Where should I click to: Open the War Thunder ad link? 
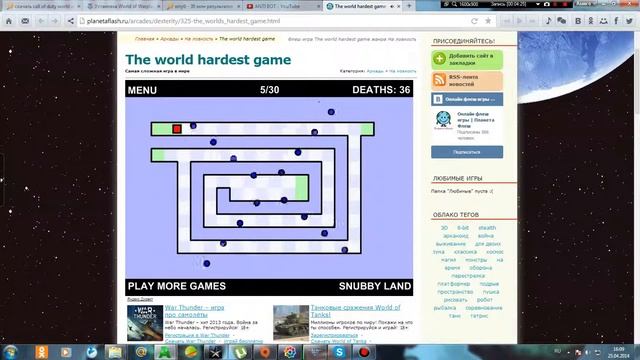pos(194,311)
